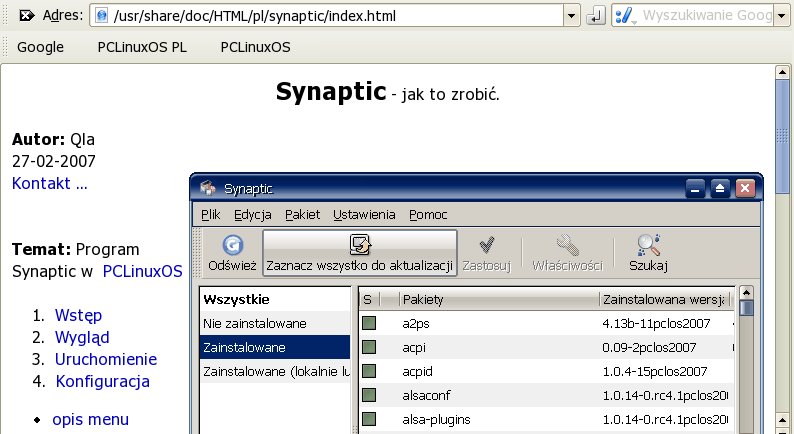The height and width of the screenshot is (434, 794).
Task: Sort by Zainstalowana wersja column header
Action: (664, 299)
